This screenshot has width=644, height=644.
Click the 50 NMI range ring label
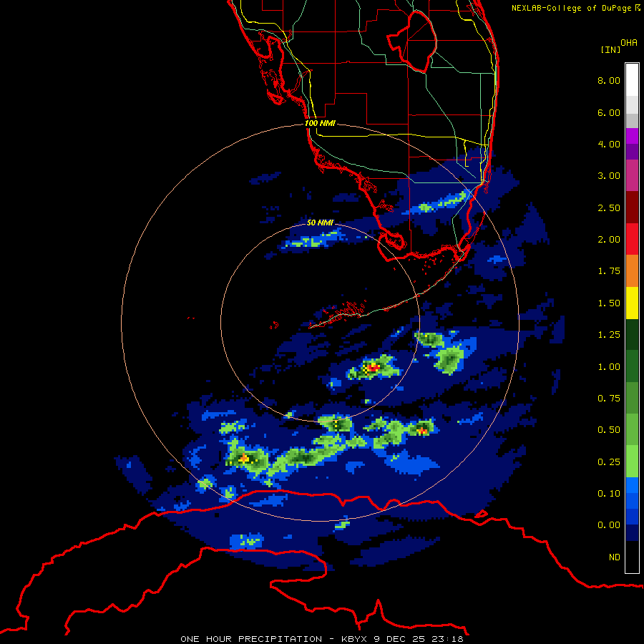[x=320, y=223]
